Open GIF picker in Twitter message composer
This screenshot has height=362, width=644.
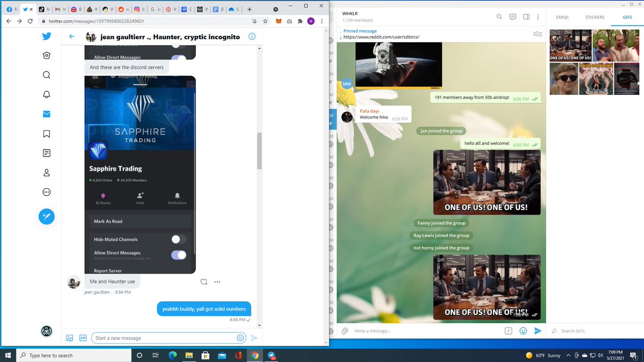[83, 338]
